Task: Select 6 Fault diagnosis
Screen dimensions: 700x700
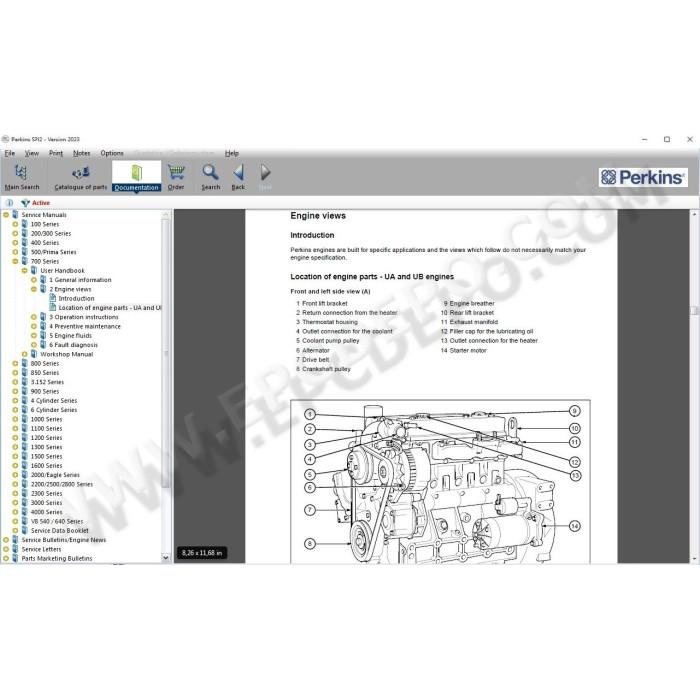Action: (x=73, y=345)
